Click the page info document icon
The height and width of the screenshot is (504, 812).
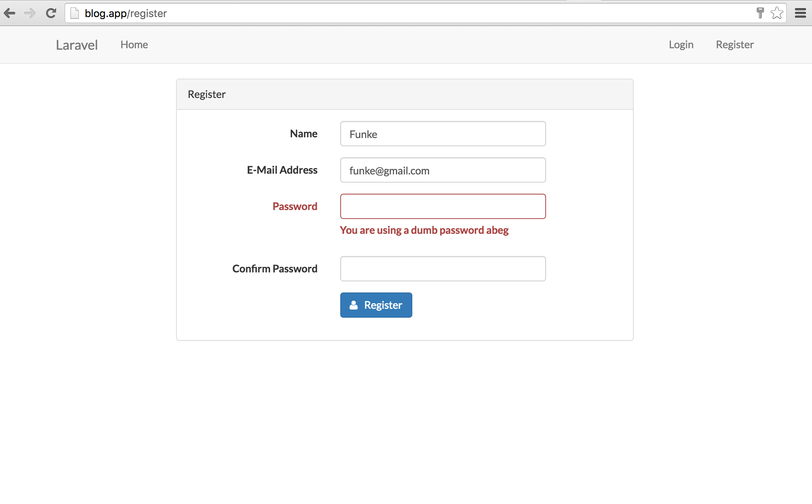tap(75, 13)
